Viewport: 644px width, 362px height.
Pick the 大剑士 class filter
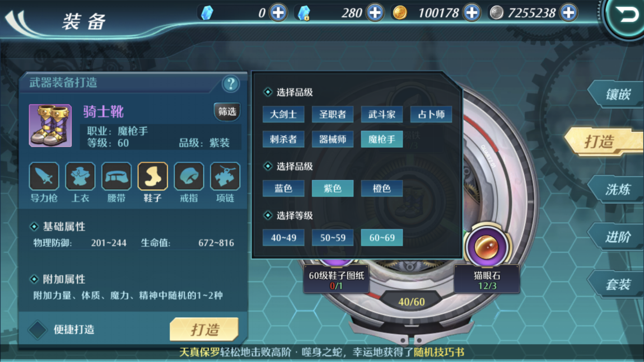[x=283, y=115]
